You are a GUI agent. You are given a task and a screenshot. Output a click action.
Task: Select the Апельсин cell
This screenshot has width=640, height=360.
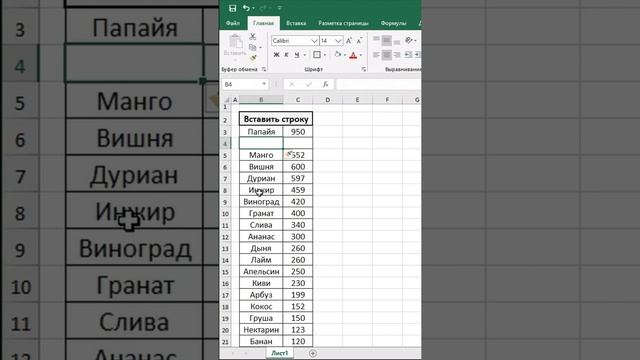(261, 271)
